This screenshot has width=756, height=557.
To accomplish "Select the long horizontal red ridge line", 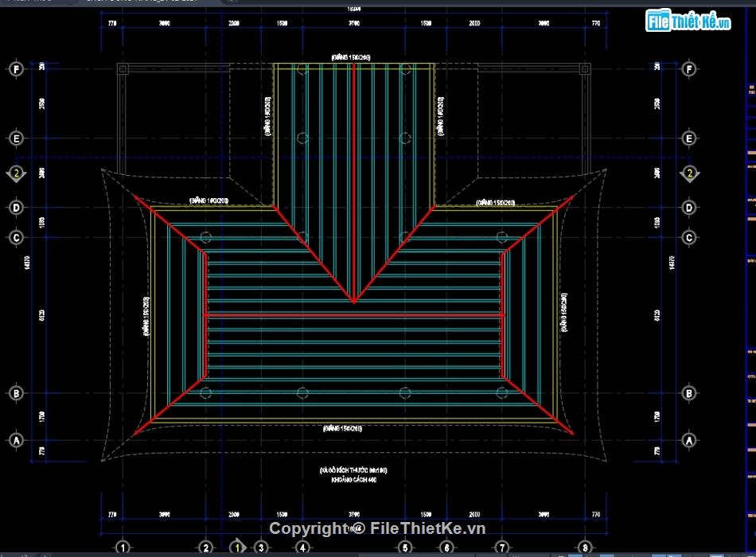I will click(x=354, y=315).
